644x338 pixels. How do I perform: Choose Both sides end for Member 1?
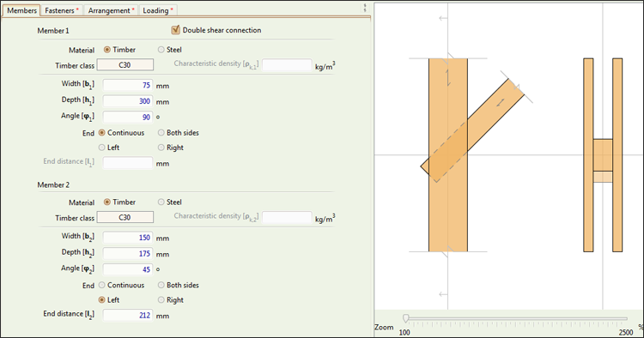161,132
